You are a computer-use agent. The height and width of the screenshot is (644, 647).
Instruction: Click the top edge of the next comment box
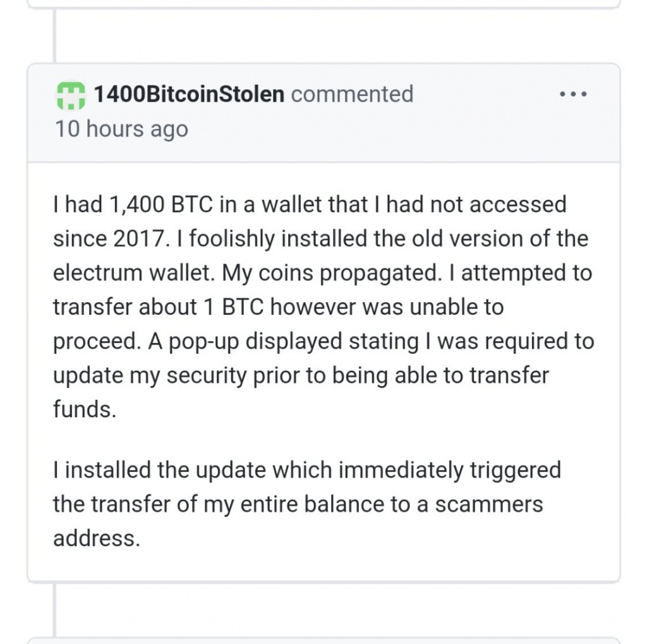[323, 640]
